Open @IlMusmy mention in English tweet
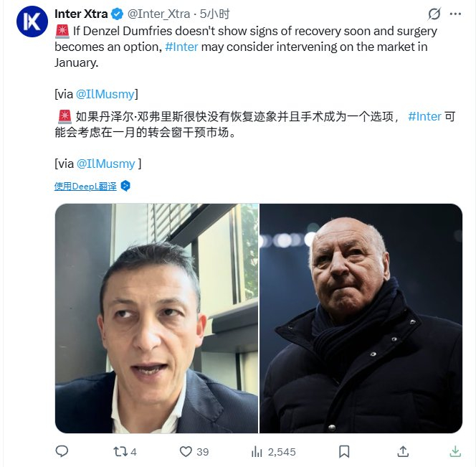Image resolution: width=476 pixels, height=467 pixels. click(105, 94)
